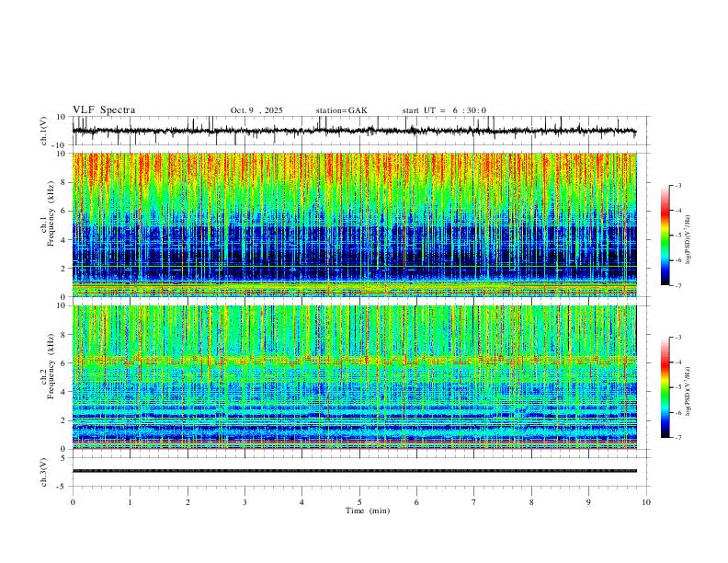Select the ch.1 colorbar "log(PSD)(V²/Hz)" label
728x563 pixels.
point(688,240)
